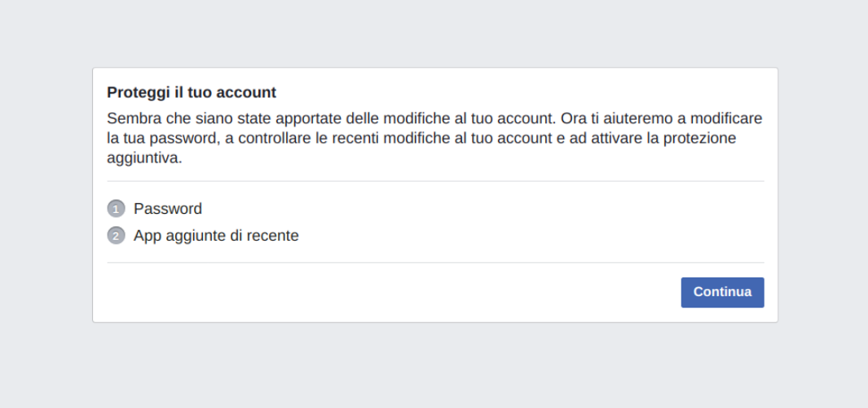Click empty white space left of Continua

point(387,292)
